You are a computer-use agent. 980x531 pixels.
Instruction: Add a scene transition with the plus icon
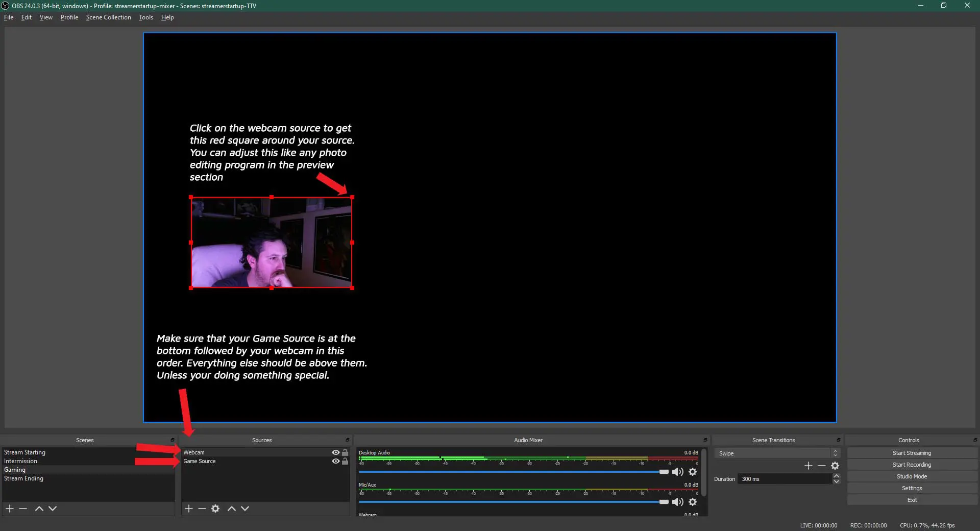tap(808, 466)
